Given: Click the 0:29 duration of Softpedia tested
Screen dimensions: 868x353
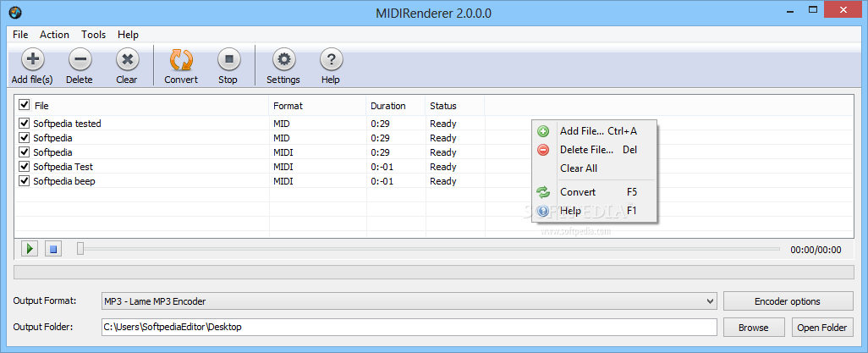Looking at the screenshot, I should click(379, 124).
